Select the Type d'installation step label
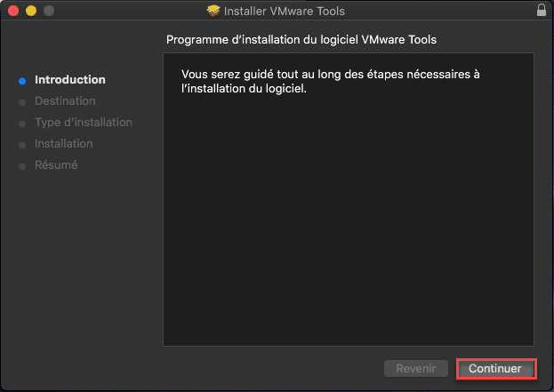Viewport: 554px width, 392px height. [x=84, y=122]
